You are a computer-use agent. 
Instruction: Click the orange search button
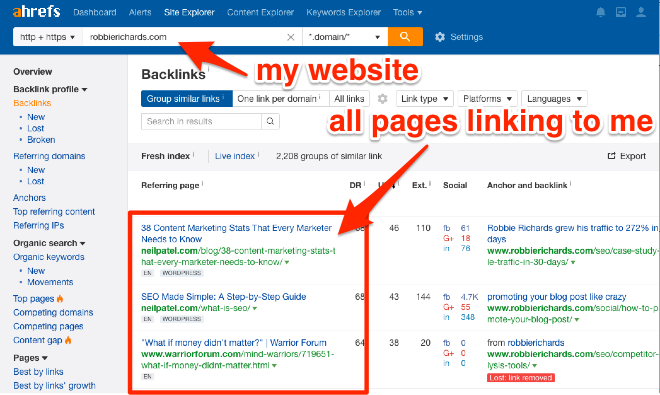pos(405,37)
